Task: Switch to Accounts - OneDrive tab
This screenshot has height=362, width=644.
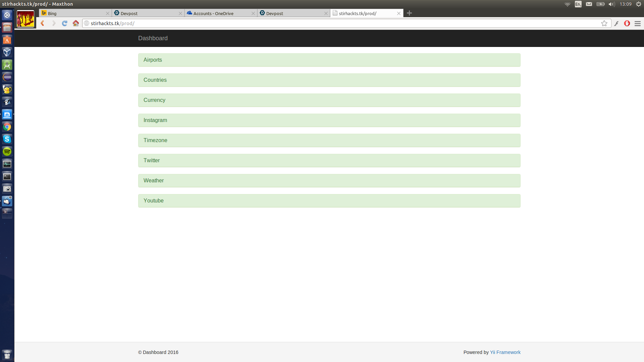Action: tap(218, 13)
